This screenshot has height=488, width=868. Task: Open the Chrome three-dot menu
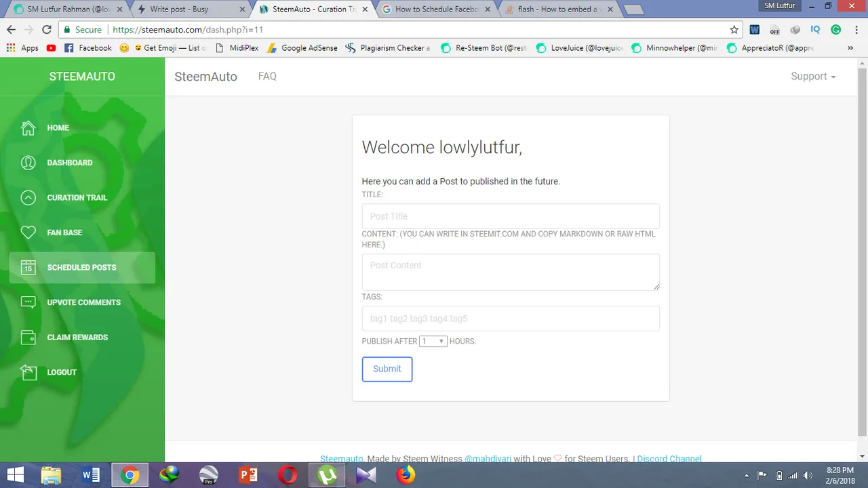856,30
